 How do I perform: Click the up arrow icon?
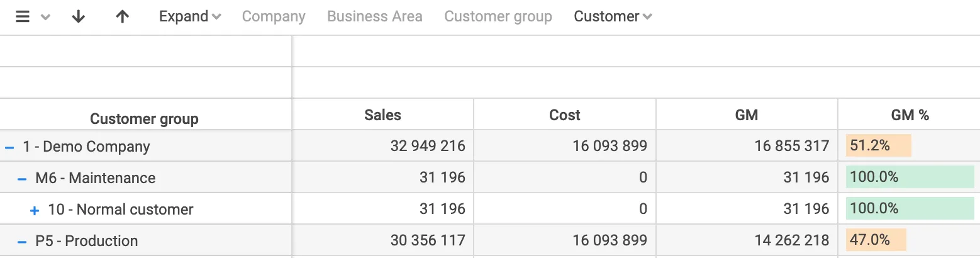(123, 17)
